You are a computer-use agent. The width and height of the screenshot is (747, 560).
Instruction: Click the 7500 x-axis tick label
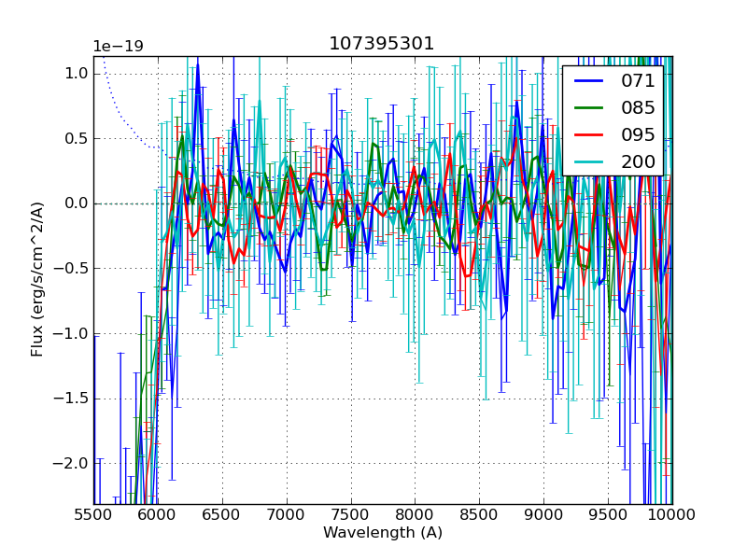[351, 515]
